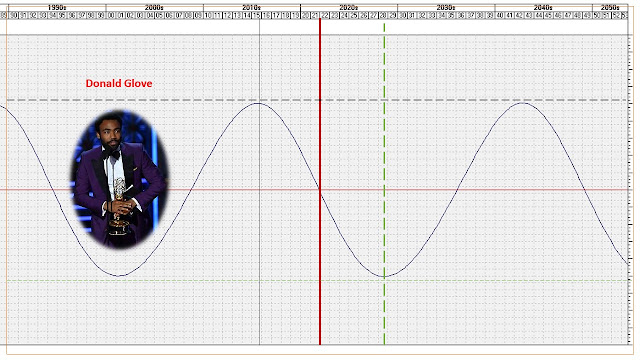
Task: Click the solid red vertical marker line
Action: (320, 182)
